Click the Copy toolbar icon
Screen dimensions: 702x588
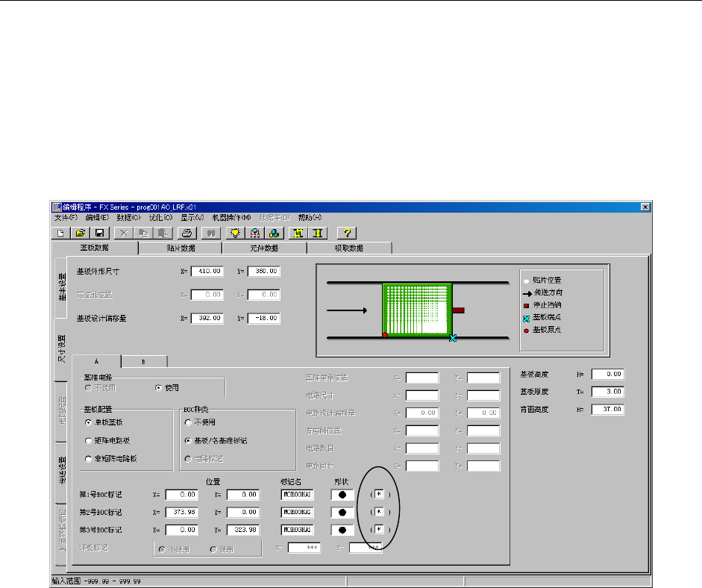[143, 234]
